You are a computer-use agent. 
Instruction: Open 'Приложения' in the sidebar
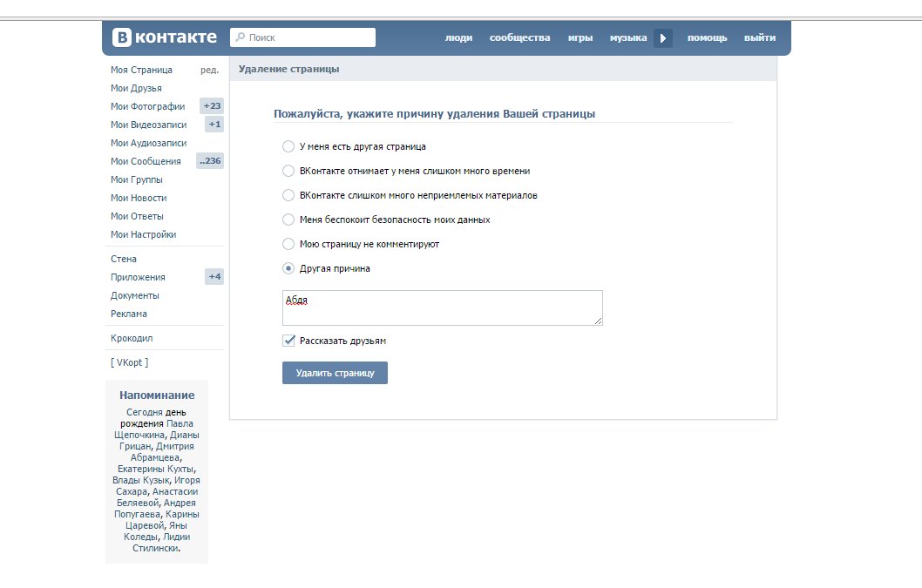tap(138, 277)
